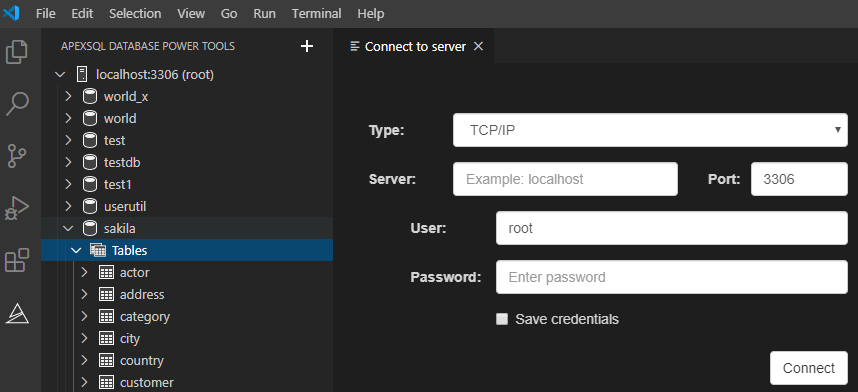Open the Run menu

[264, 14]
